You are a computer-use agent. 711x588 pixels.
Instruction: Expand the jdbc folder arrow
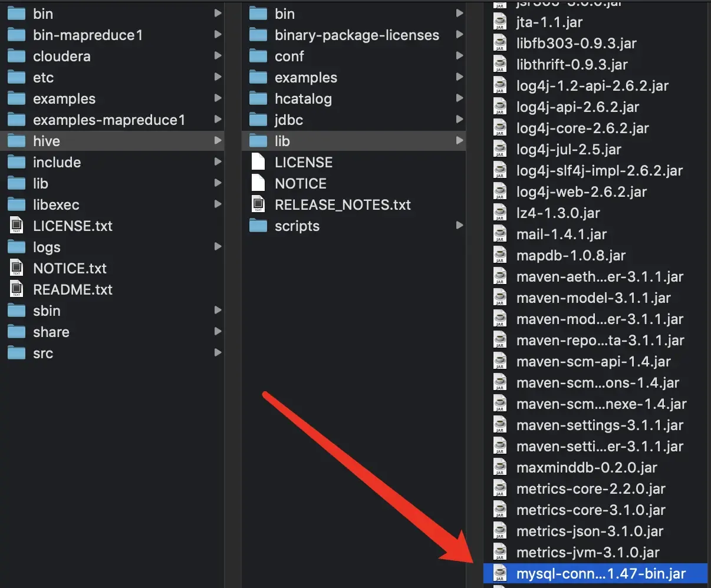click(459, 120)
